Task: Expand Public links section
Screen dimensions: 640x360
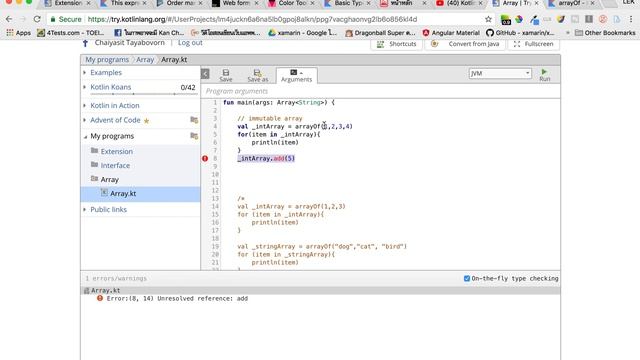Action: tap(108, 209)
